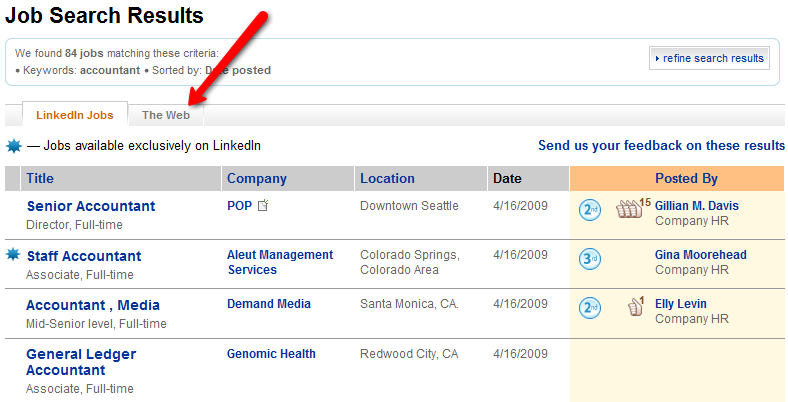Image resolution: width=788 pixels, height=402 pixels.
Task: View Gina Moorehead's profile
Action: 701,255
